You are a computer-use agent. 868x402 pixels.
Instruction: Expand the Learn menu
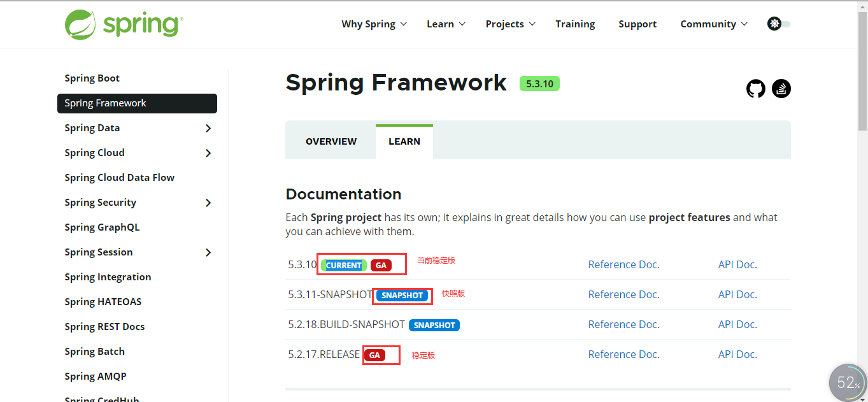click(446, 24)
